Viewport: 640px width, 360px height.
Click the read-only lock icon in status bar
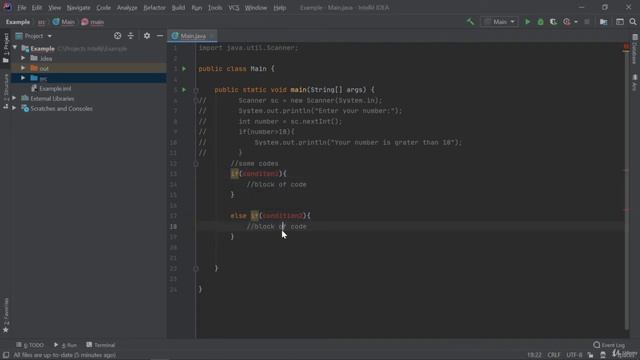(x=591, y=355)
